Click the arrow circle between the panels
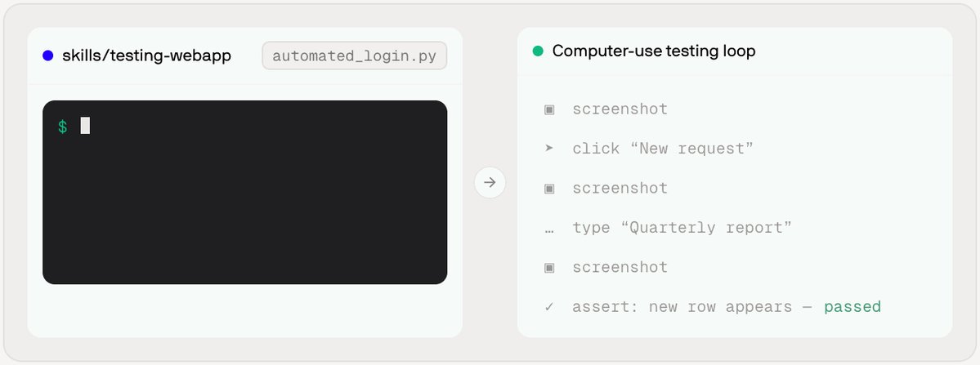The width and height of the screenshot is (980, 365). 490,182
